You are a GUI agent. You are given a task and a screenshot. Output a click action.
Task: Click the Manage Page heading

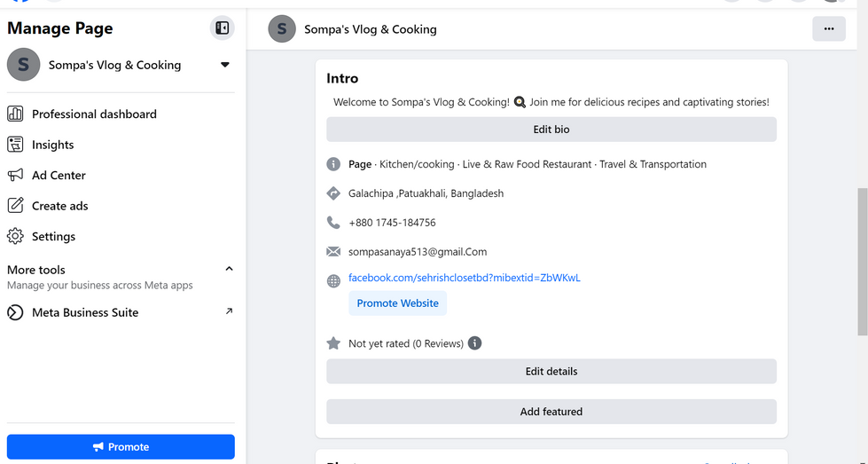click(x=59, y=28)
